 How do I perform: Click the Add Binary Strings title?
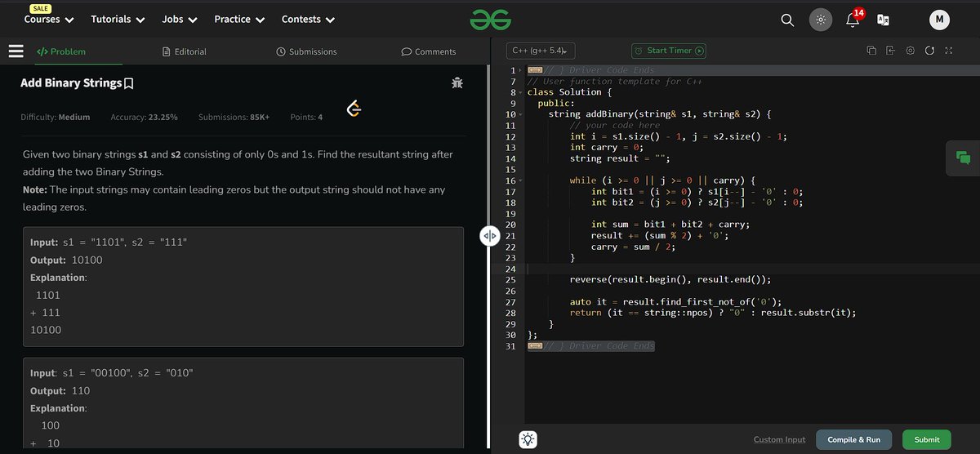coord(71,83)
